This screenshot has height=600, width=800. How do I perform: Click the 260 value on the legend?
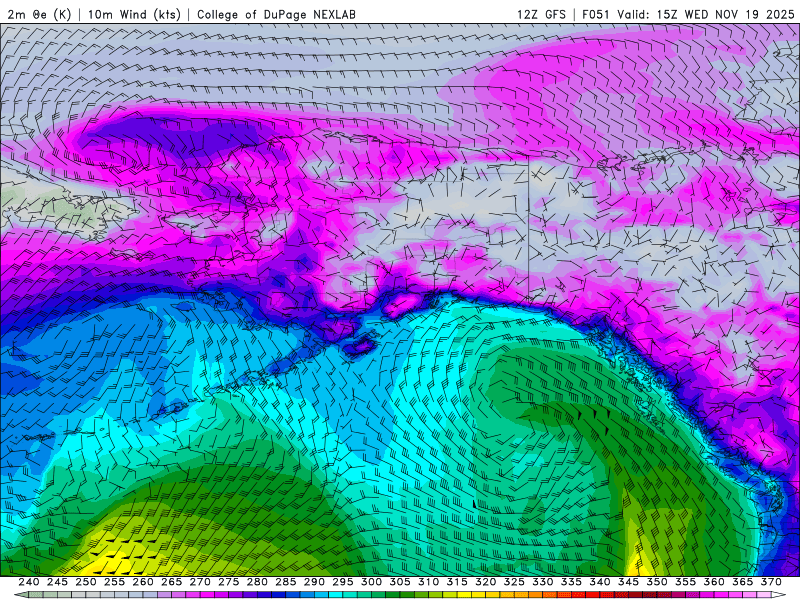click(x=143, y=582)
